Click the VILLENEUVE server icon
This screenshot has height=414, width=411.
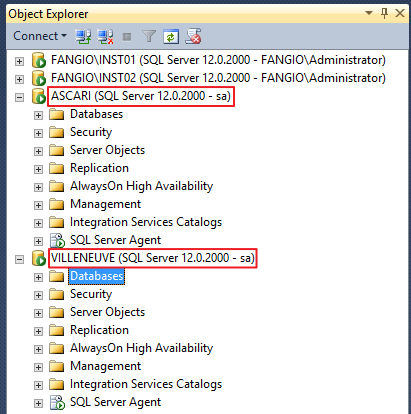click(39, 258)
